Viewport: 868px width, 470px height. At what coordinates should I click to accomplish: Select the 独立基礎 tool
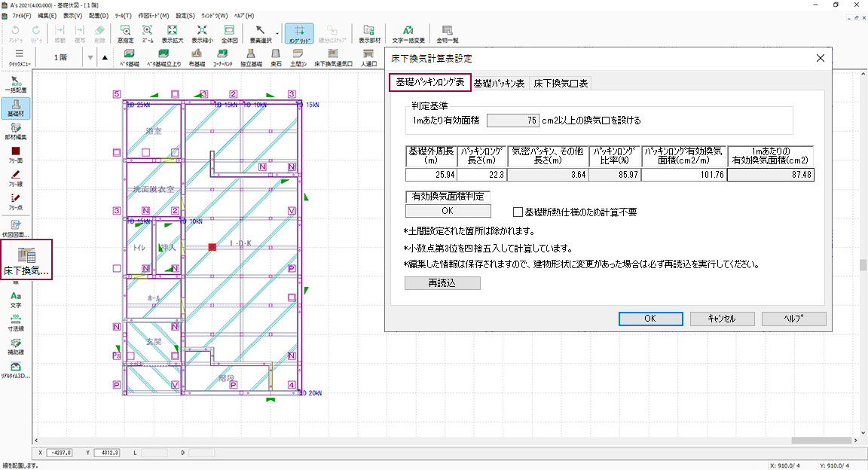click(251, 57)
